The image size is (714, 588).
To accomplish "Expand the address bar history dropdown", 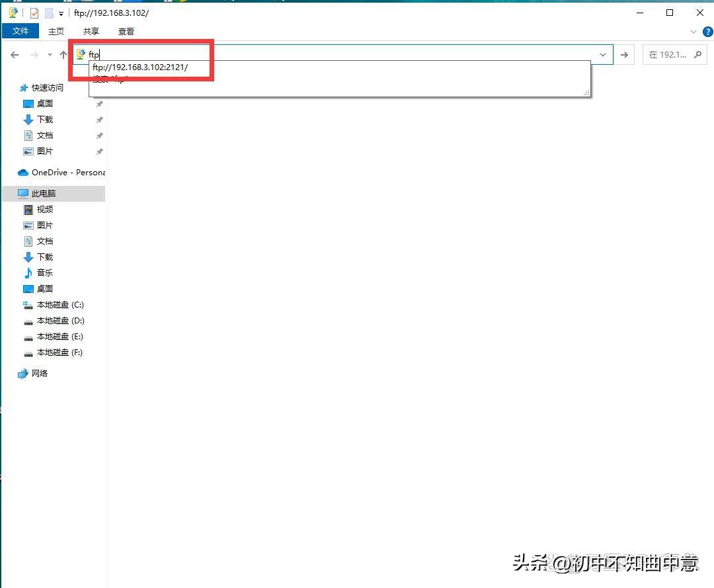I will pyautogui.click(x=603, y=55).
